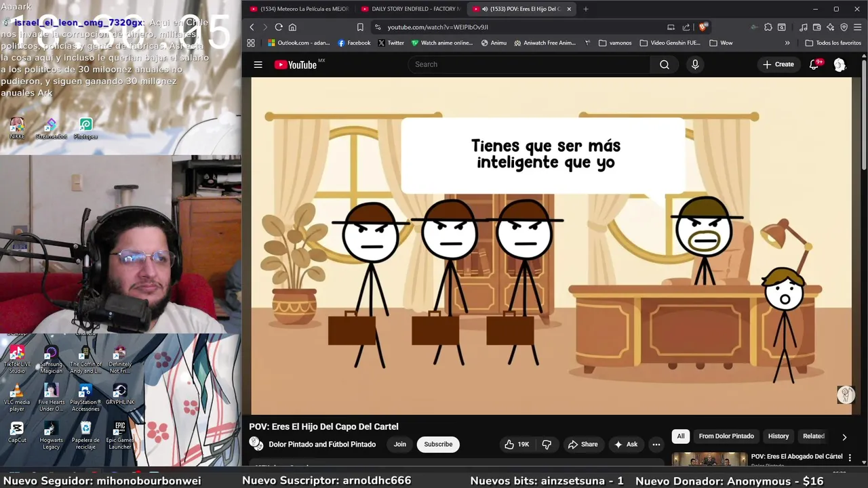Open Dolor Pintado channel avatar
Viewport: 868px width, 488px height.
(256, 444)
